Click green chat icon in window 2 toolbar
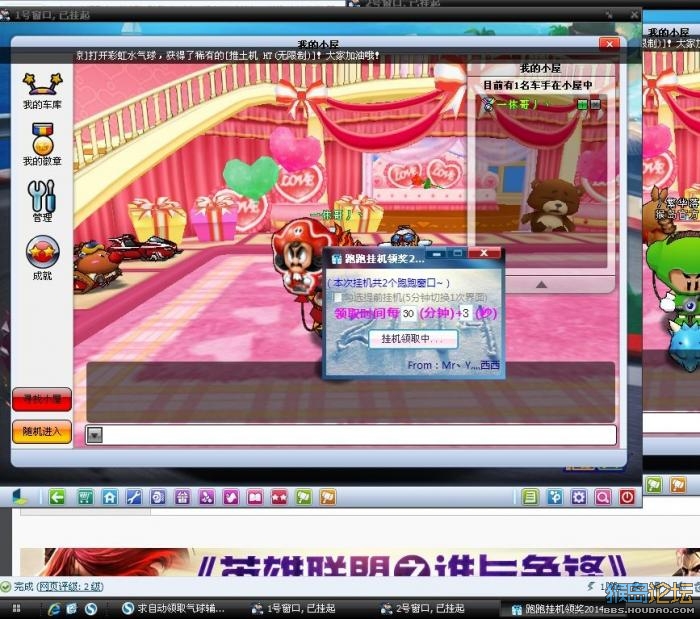The height and width of the screenshot is (619, 700). tap(654, 485)
